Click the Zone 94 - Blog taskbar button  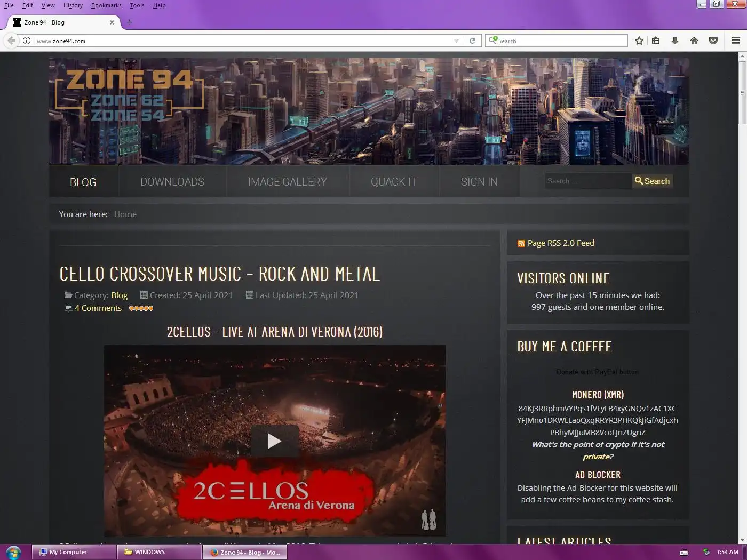tap(245, 552)
